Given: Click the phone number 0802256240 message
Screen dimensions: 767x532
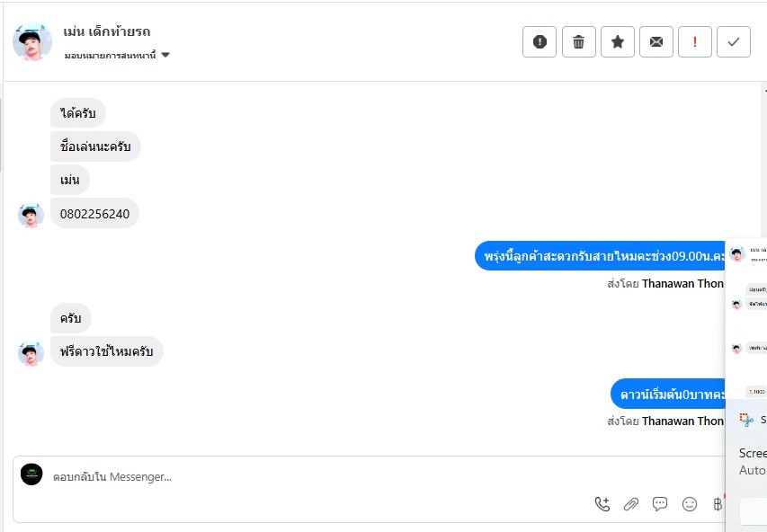Looking at the screenshot, I should coord(94,214).
